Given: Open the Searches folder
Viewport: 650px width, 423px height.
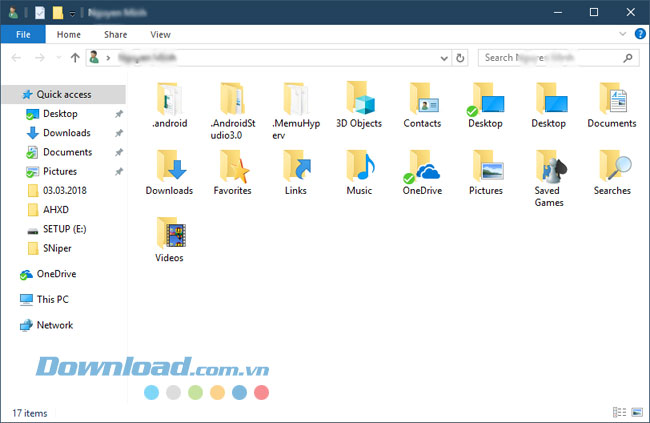Looking at the screenshot, I should 612,173.
